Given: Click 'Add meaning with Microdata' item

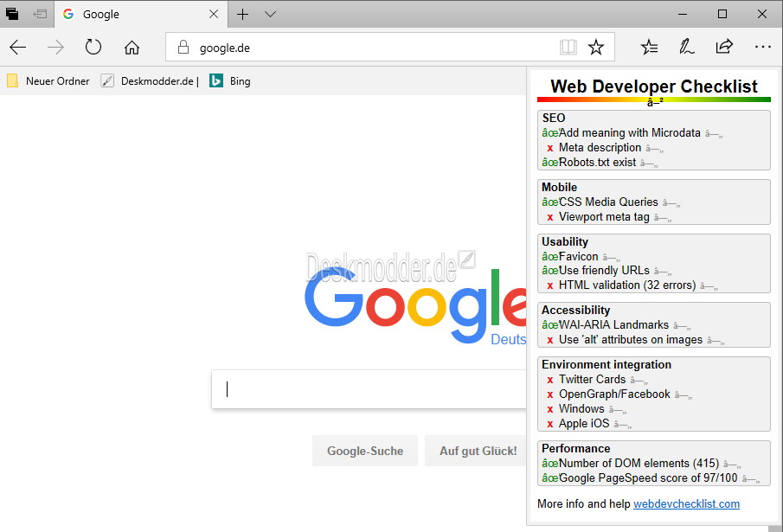Looking at the screenshot, I should click(630, 132).
